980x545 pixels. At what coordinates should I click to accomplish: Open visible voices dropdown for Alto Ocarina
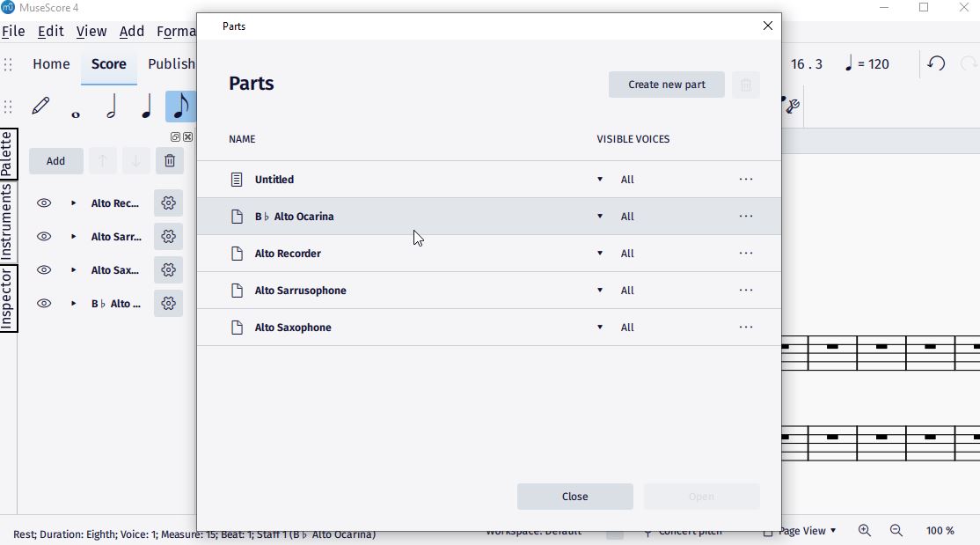pyautogui.click(x=599, y=216)
